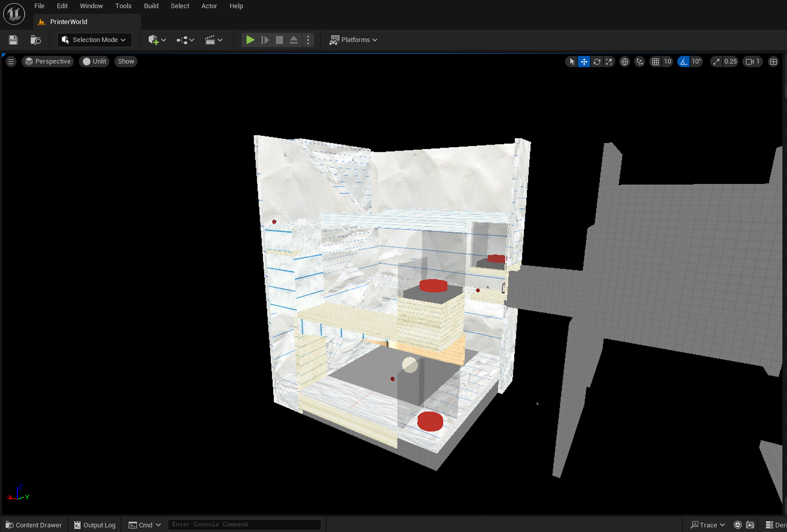Open the Selection Mode dropdown
This screenshot has width=787, height=532.
coord(94,39)
